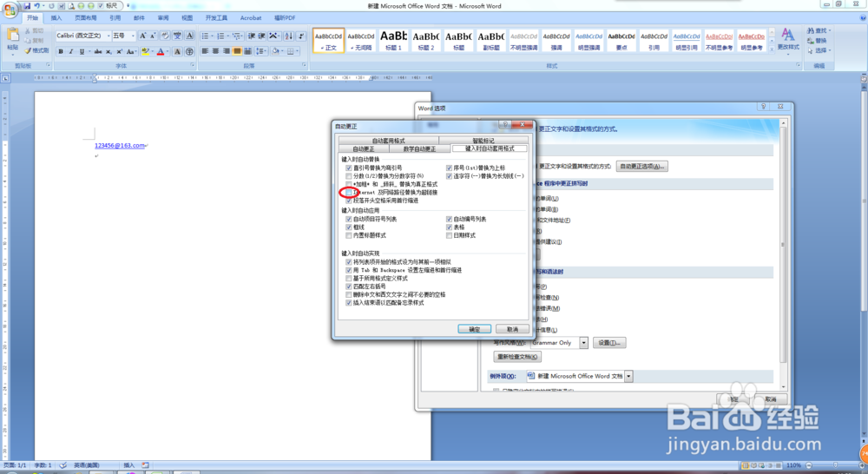Open the 123456@163.com hyperlink

120,146
